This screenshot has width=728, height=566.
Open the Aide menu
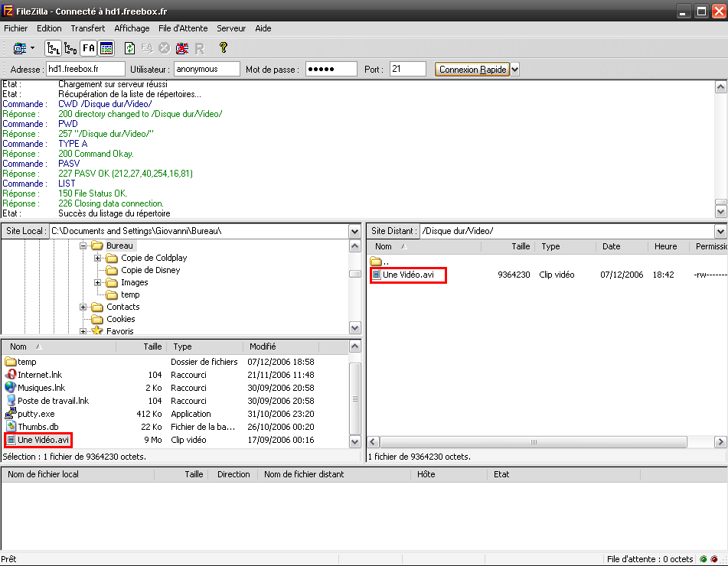click(263, 28)
